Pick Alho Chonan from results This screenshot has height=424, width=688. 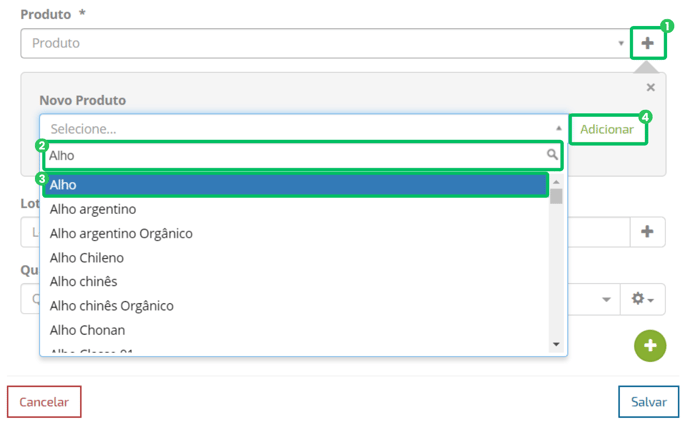tap(87, 330)
